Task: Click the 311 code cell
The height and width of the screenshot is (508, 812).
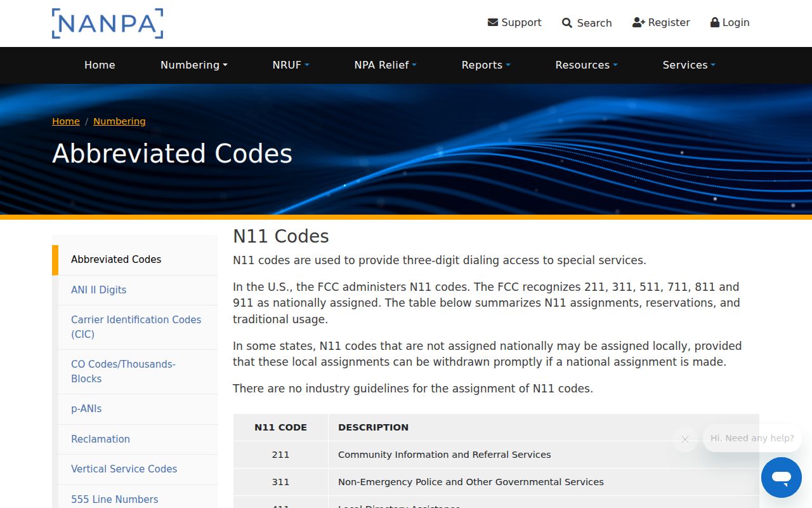Action: point(280,482)
